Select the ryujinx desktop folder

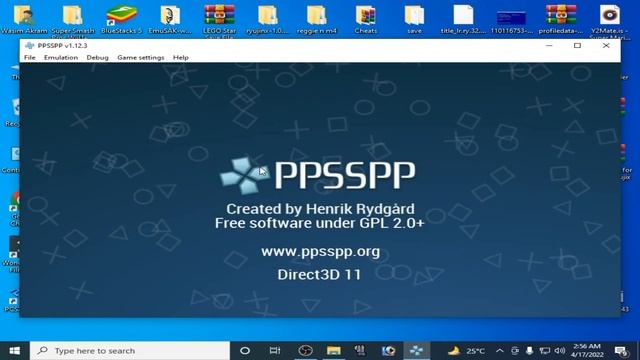click(x=268, y=20)
